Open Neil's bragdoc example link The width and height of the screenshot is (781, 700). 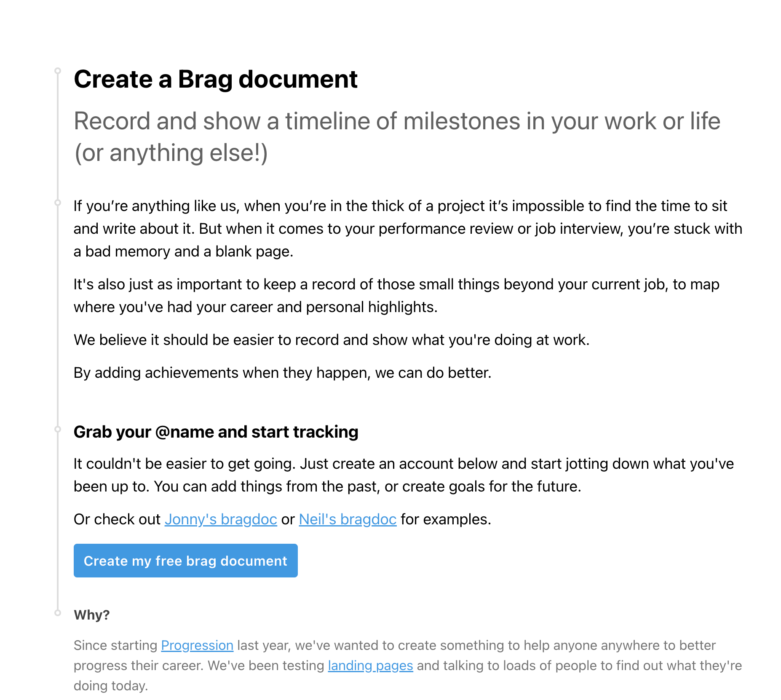tap(348, 519)
